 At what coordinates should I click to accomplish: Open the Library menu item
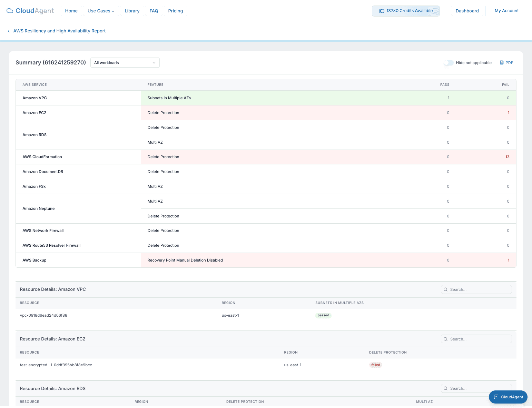click(132, 11)
